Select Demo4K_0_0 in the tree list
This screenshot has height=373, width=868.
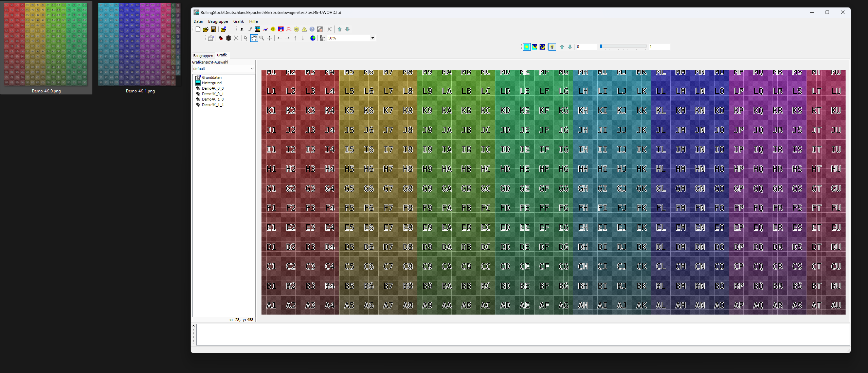tap(213, 88)
